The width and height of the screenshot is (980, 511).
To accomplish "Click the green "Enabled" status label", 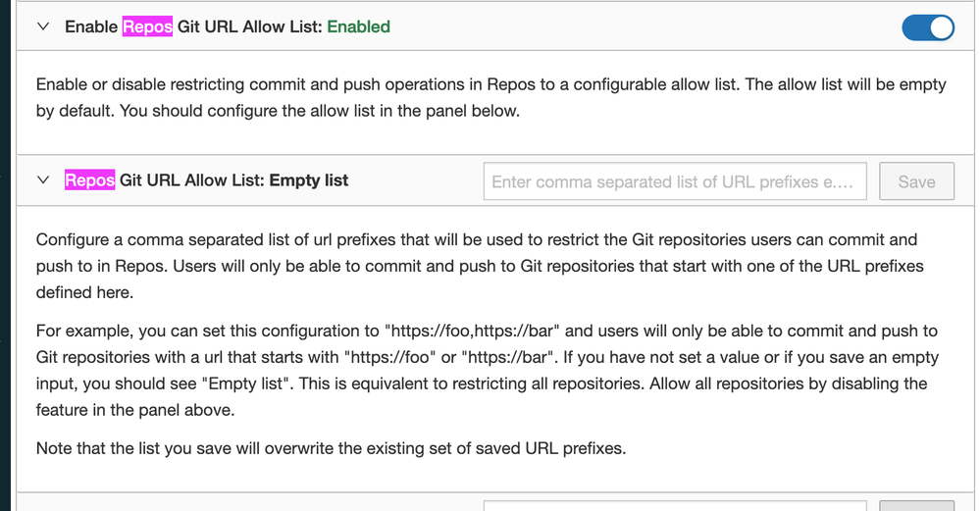I will [x=358, y=27].
